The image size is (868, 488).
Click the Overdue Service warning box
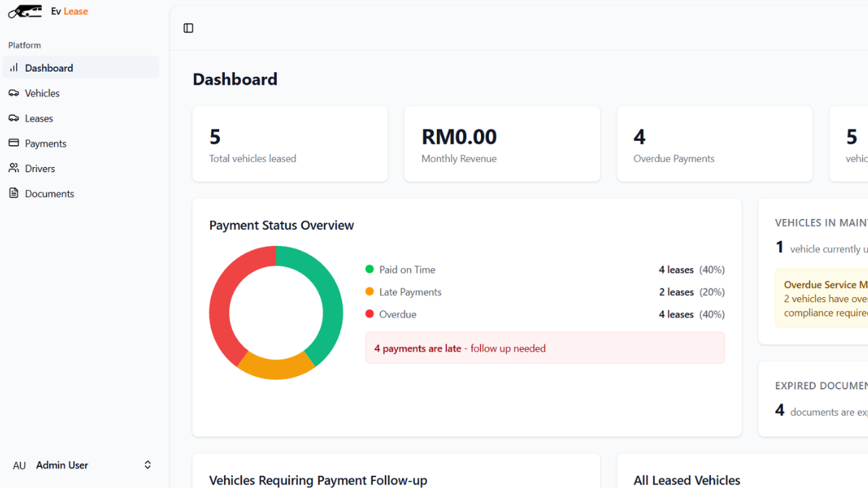(x=821, y=299)
